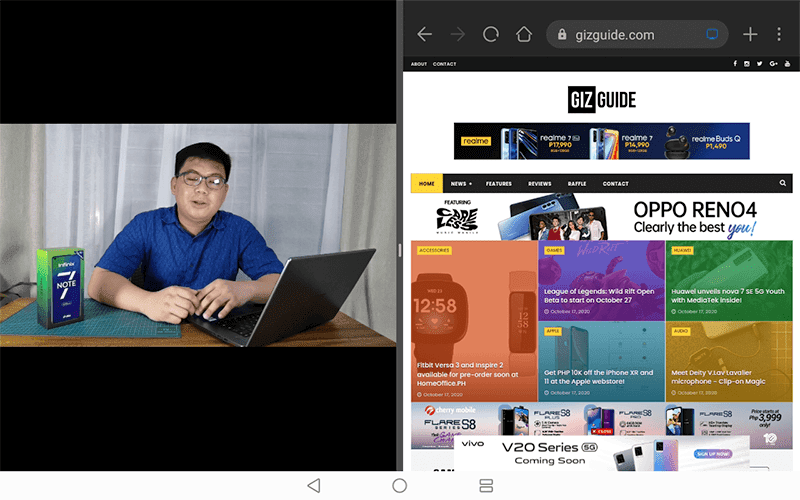Tap the Android recent apps button

click(486, 486)
